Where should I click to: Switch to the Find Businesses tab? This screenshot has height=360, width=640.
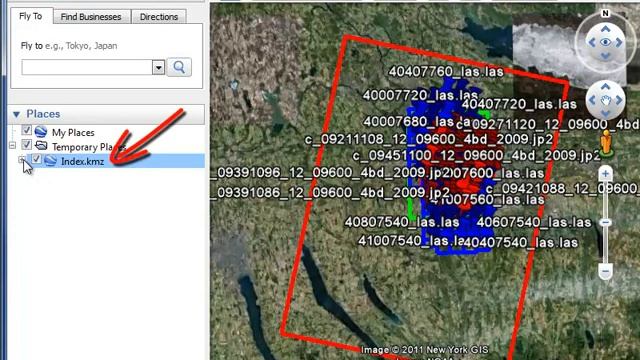click(91, 17)
